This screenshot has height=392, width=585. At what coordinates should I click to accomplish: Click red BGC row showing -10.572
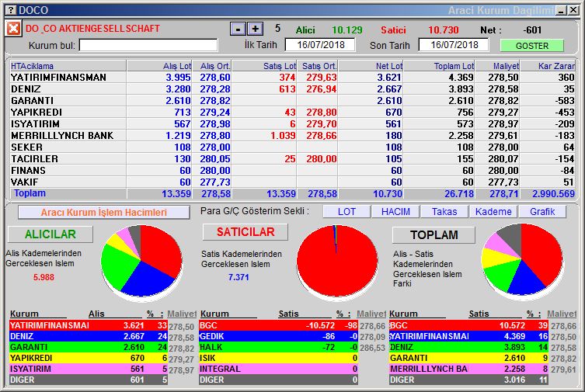tap(278, 325)
